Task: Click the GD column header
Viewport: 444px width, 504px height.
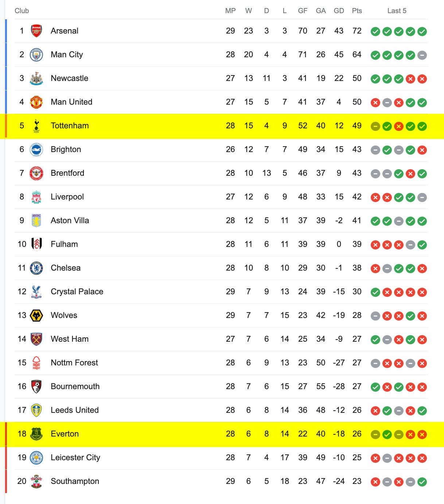Action: [339, 11]
